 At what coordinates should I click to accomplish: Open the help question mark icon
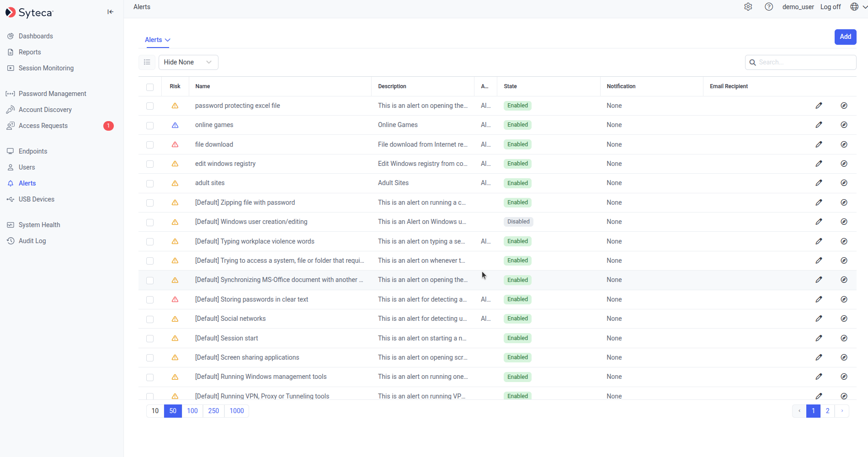[x=769, y=7]
